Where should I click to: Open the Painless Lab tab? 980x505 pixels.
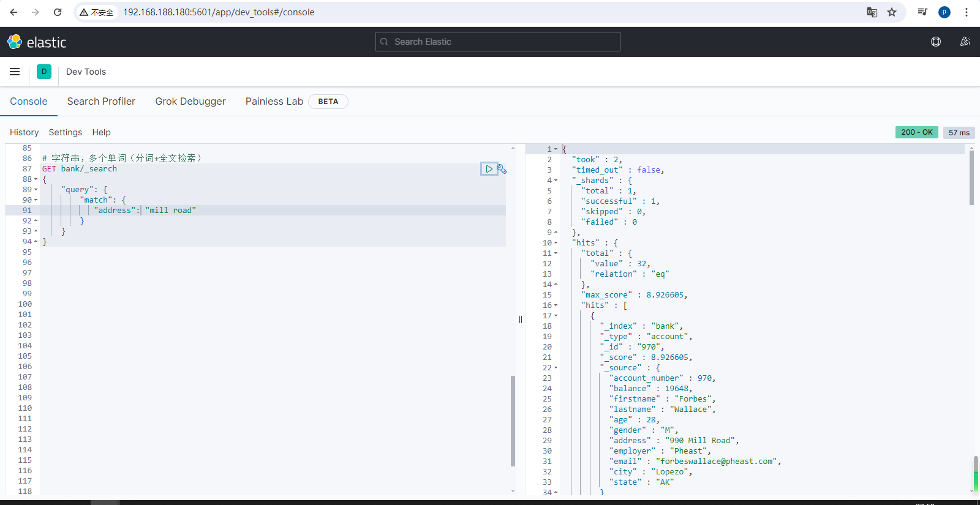coord(274,102)
